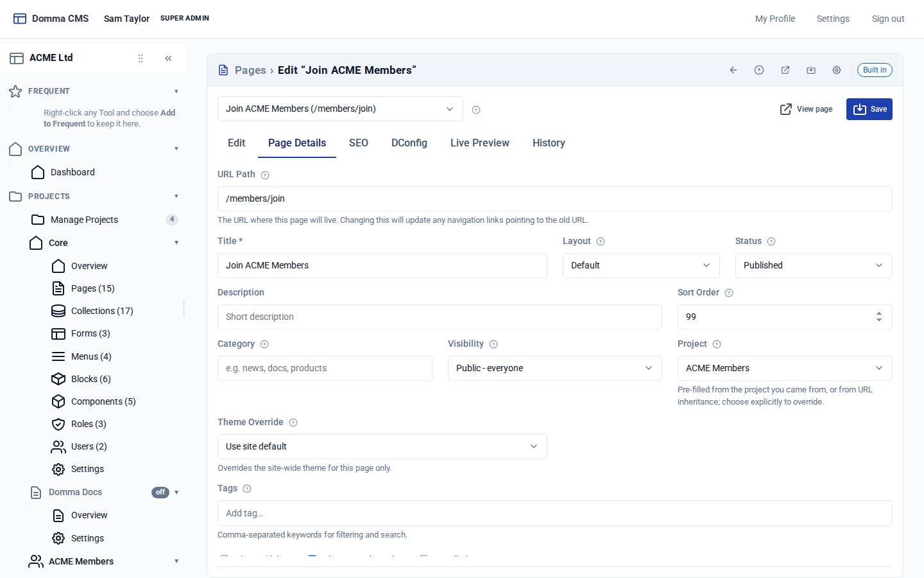Open the History tab
Screen dimensions: 924x578
(x=549, y=143)
